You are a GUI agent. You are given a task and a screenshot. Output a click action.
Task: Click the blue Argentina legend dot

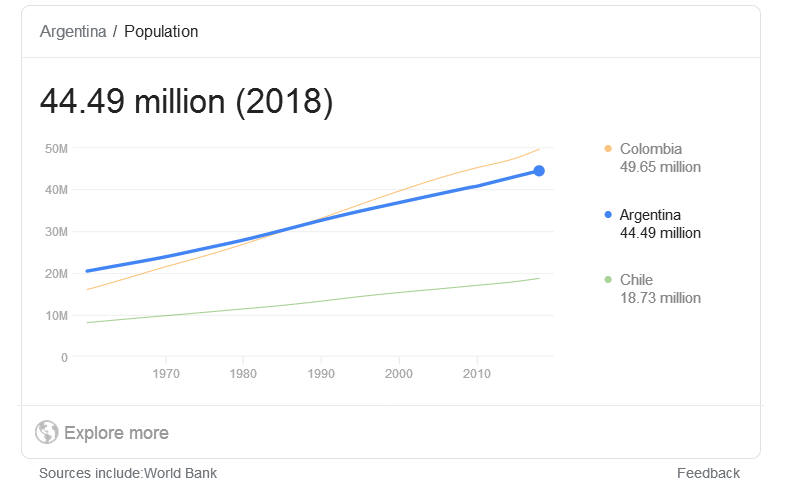(x=607, y=215)
